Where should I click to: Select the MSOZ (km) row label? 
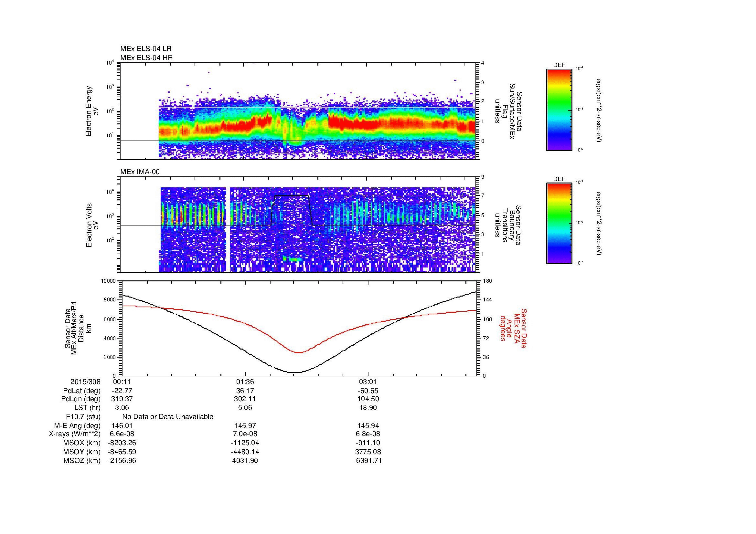click(82, 461)
